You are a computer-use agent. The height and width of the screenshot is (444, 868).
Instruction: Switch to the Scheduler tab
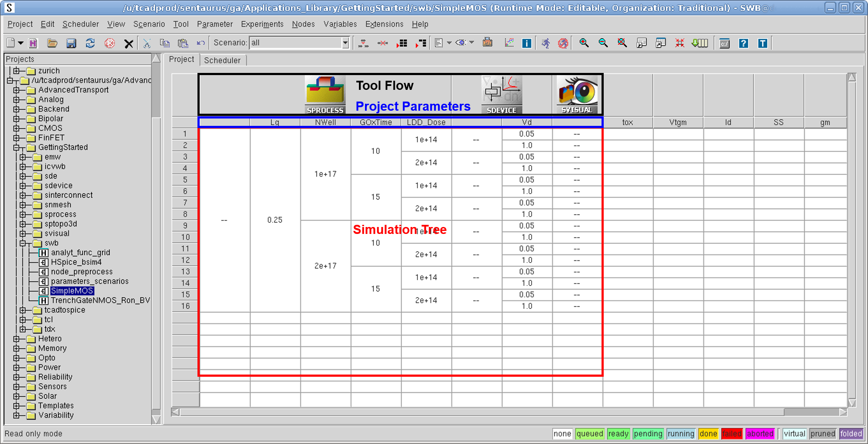pos(222,60)
